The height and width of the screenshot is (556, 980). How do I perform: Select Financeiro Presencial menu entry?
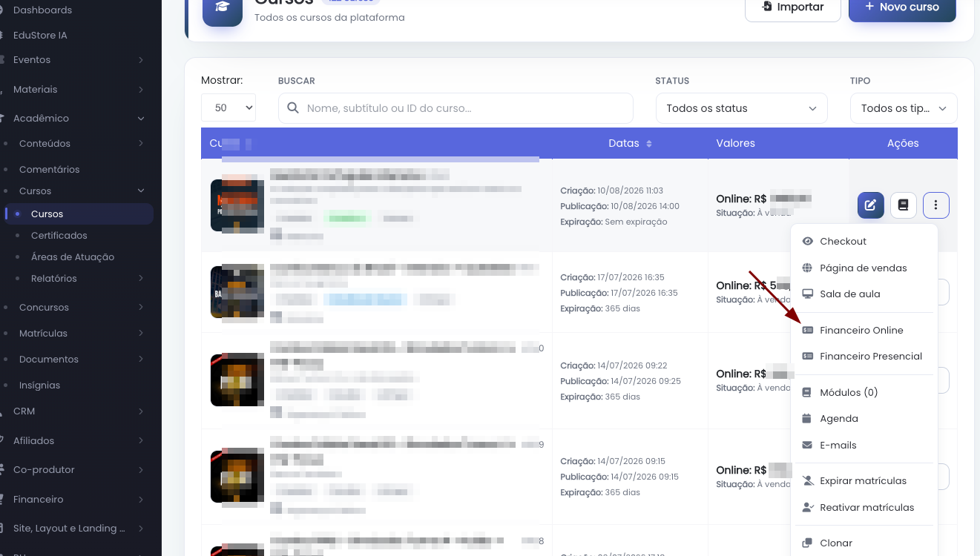point(864,357)
